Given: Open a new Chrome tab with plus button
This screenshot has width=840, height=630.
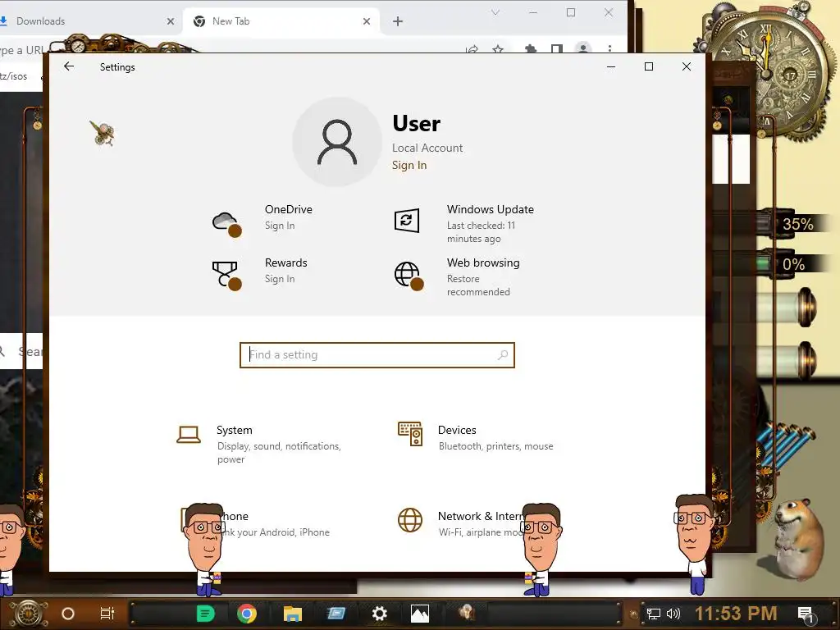Looking at the screenshot, I should pos(398,21).
